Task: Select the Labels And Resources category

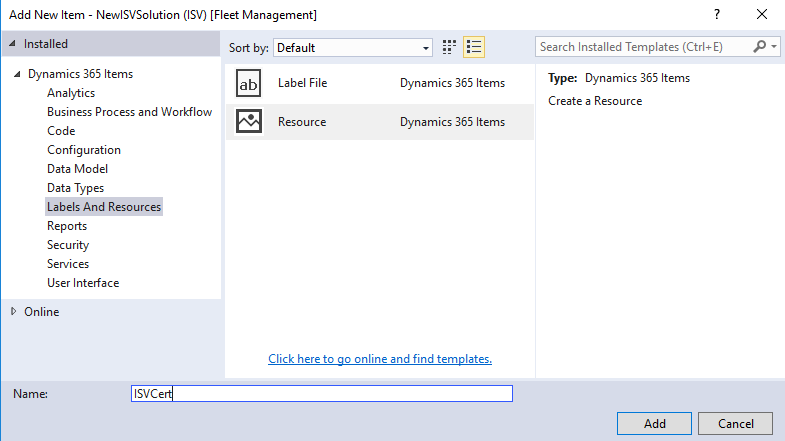Action: (104, 207)
